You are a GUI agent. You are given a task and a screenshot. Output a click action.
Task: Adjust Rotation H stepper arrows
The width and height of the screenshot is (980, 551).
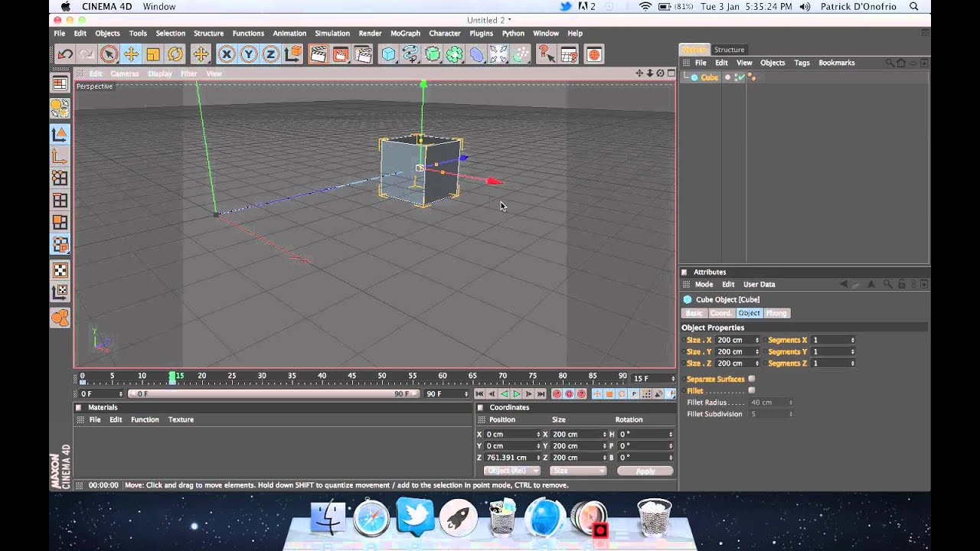pyautogui.click(x=671, y=434)
